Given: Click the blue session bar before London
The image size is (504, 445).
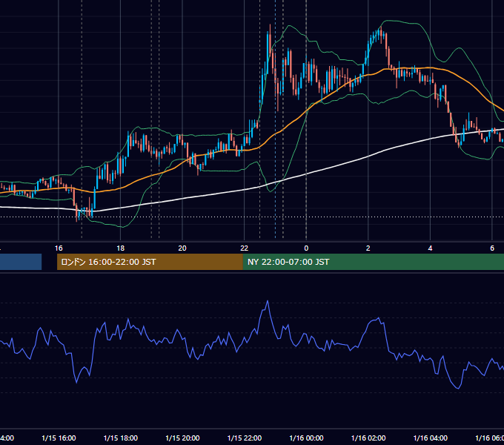Looking at the screenshot, I should click(21, 262).
